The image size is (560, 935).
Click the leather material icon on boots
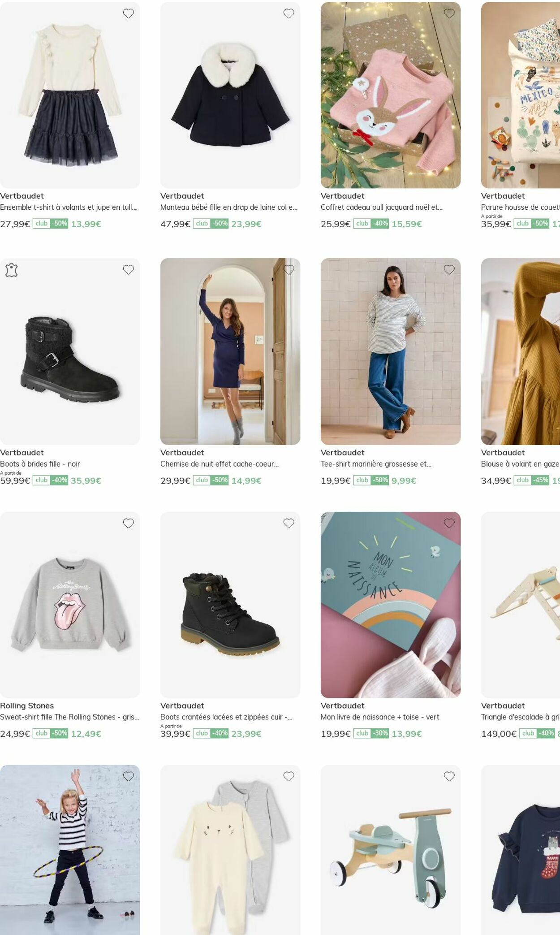point(12,270)
